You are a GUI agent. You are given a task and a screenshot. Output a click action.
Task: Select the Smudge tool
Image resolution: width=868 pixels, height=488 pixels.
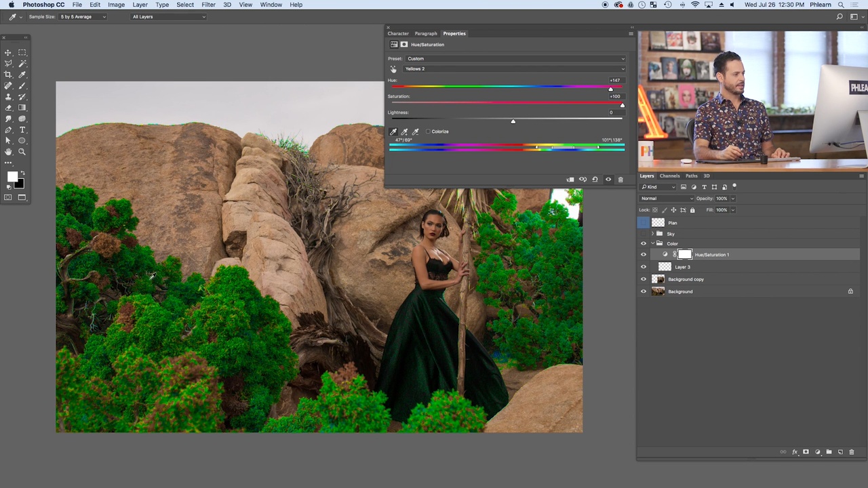8,119
